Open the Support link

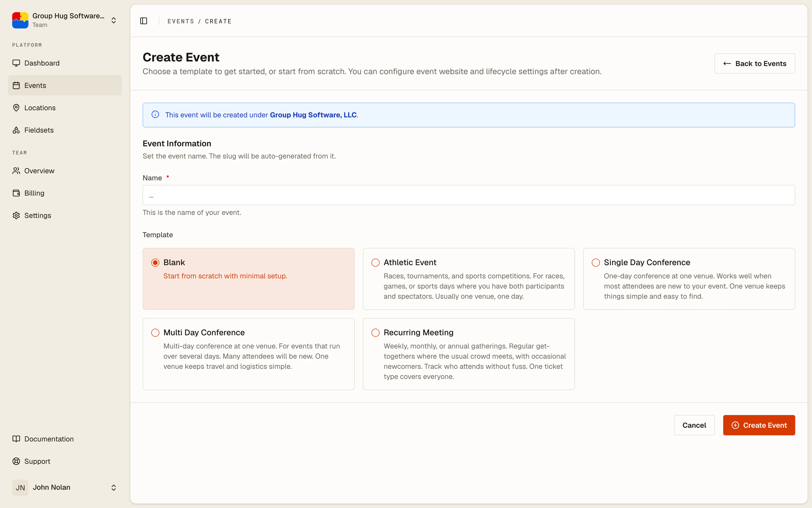coord(65,461)
